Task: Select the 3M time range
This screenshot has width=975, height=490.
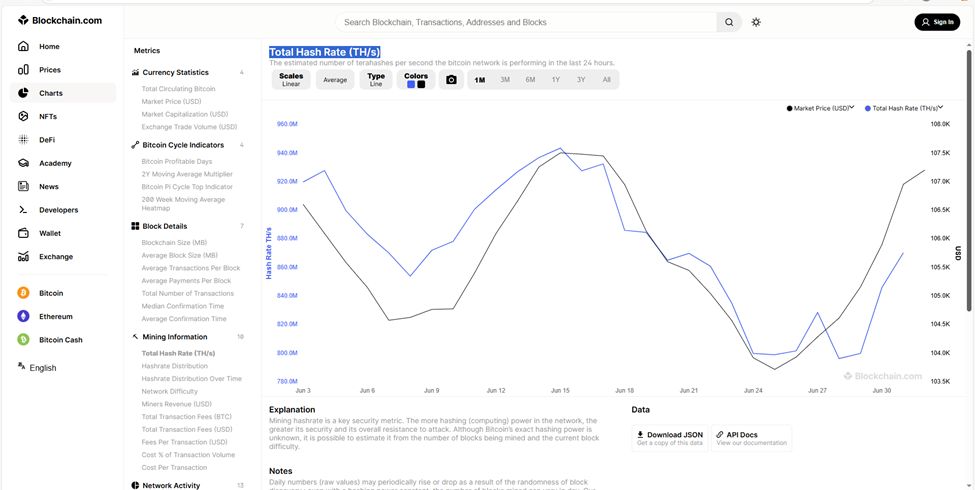Action: click(x=505, y=80)
